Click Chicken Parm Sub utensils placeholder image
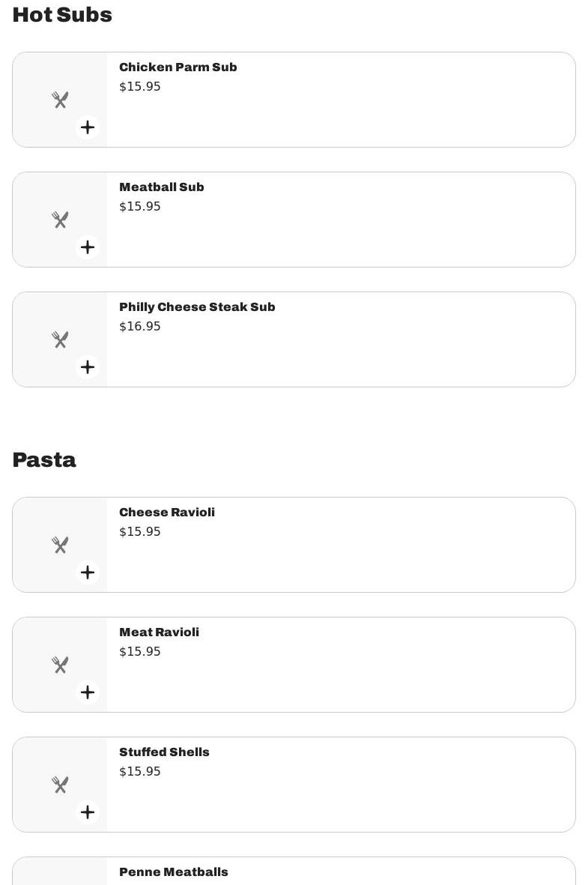 click(x=60, y=100)
